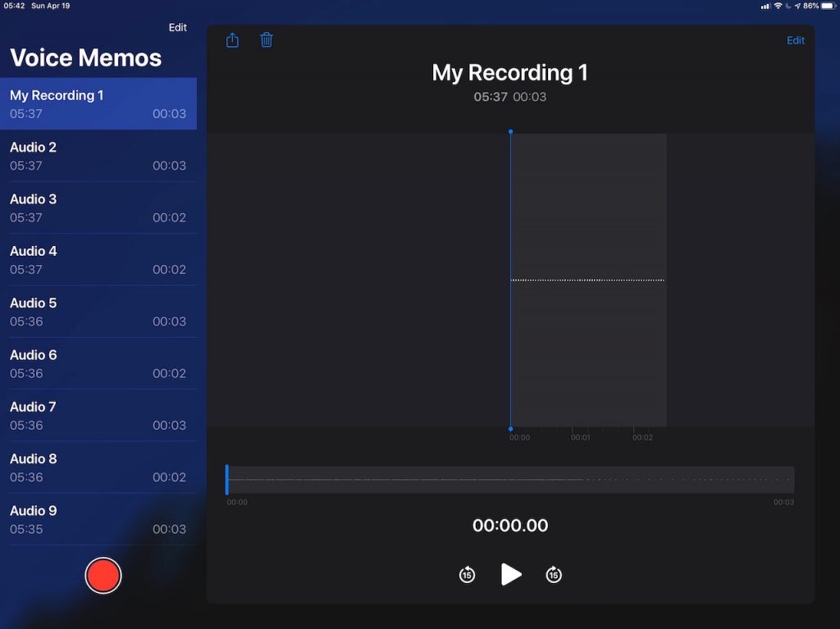Tap the share icon
This screenshot has height=629, width=840.
pos(232,40)
